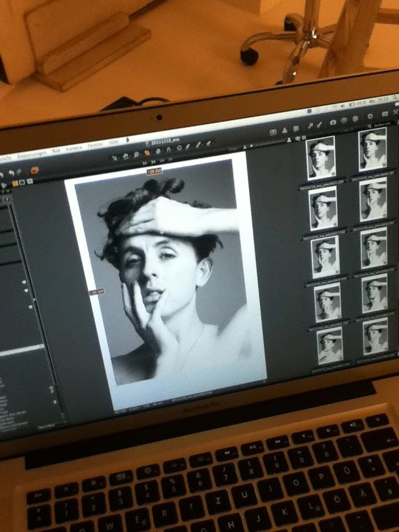Select third thumbnail in left browser column
Screen dimensions: 399x532
pyautogui.click(x=325, y=257)
